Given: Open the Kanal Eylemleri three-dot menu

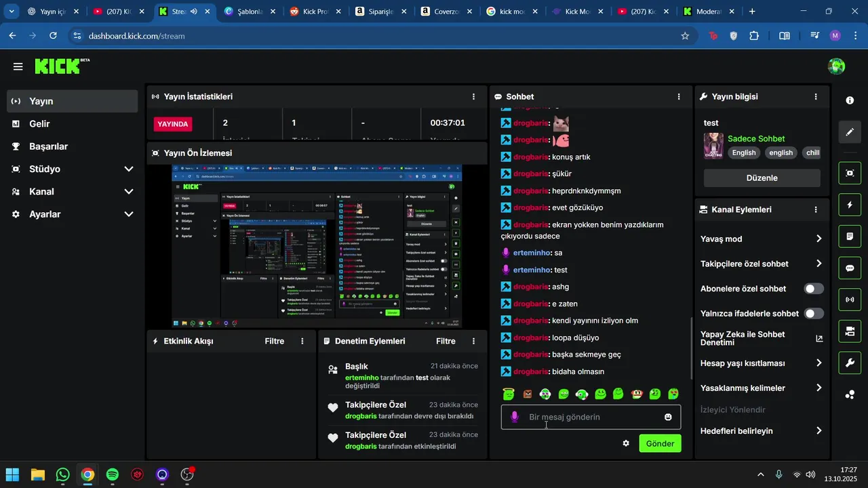Looking at the screenshot, I should 816,210.
